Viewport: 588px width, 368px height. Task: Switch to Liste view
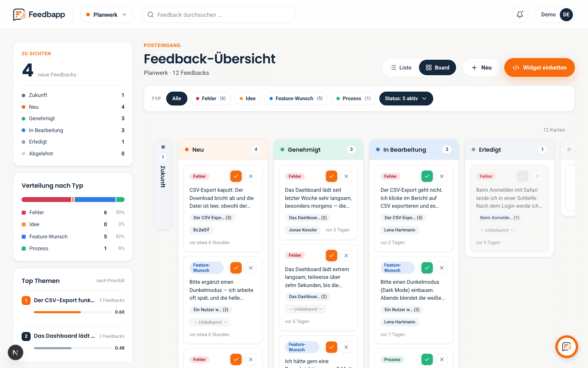401,67
